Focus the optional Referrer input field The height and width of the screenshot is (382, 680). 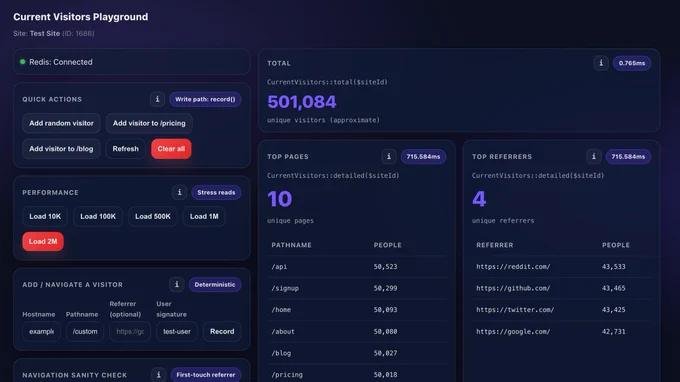pos(130,331)
